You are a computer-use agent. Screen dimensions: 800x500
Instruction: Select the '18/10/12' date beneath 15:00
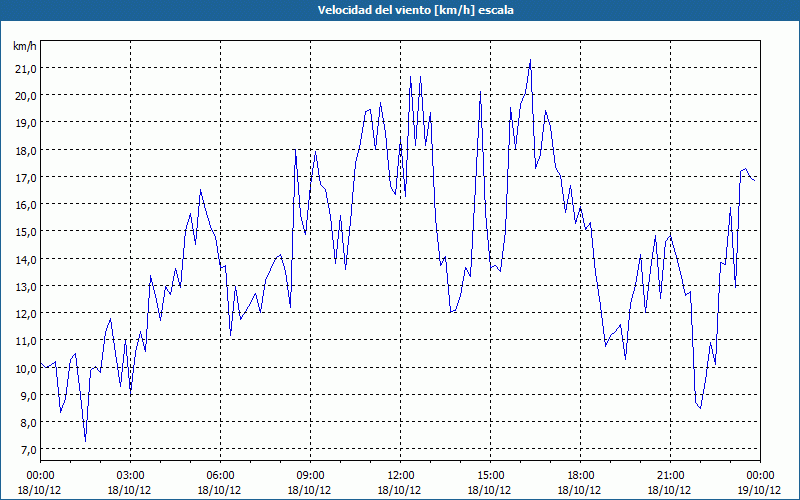490,490
